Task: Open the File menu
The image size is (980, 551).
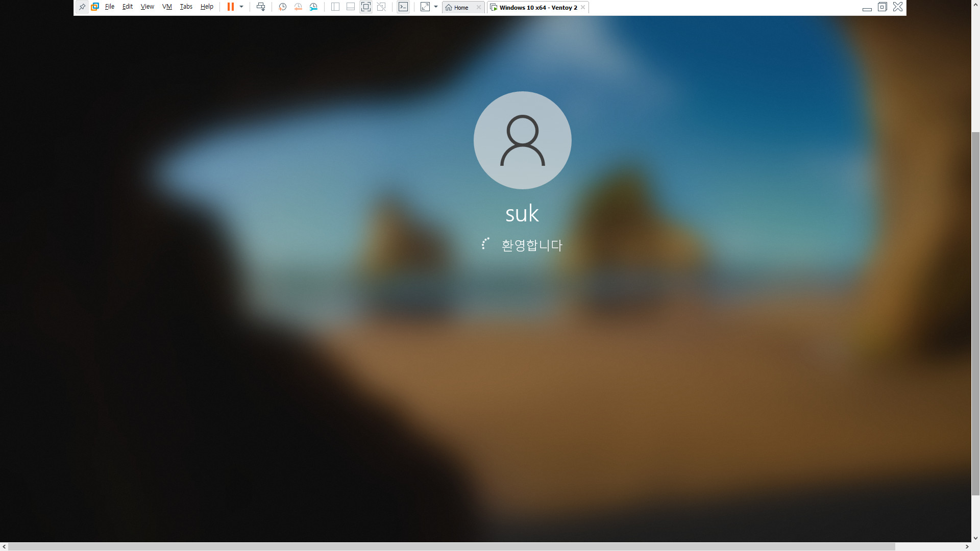Action: 110,7
